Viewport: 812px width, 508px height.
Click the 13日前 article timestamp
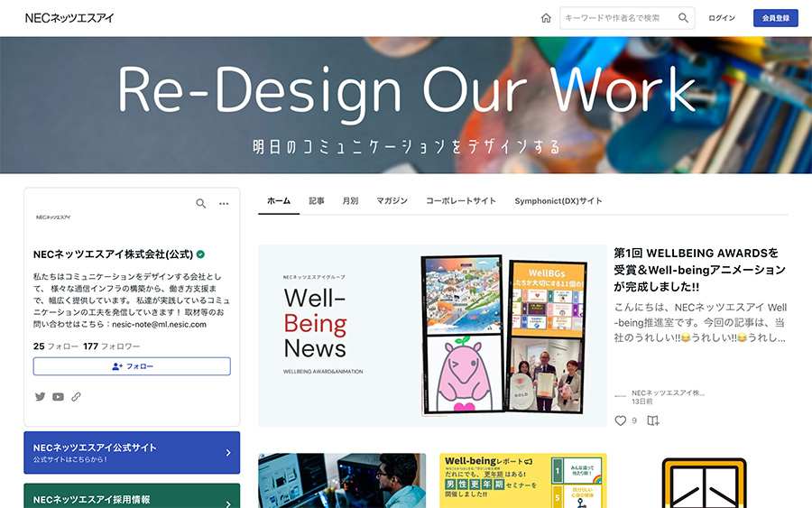pyautogui.click(x=642, y=402)
